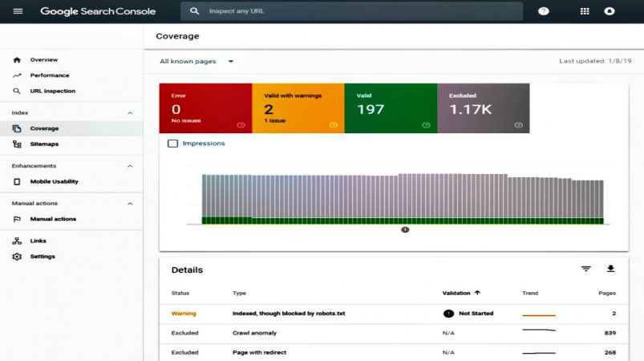
Task: Click the sort arrow next to Validation
Action: (477, 293)
